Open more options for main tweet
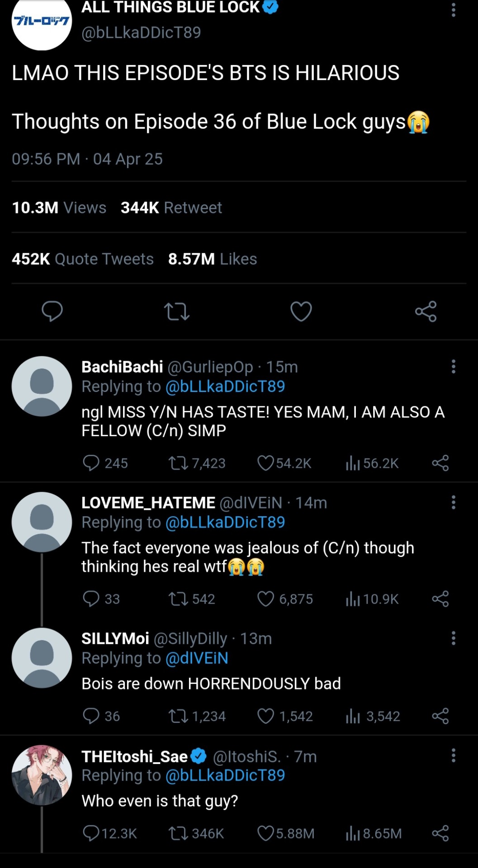The width and height of the screenshot is (478, 868). click(x=453, y=10)
